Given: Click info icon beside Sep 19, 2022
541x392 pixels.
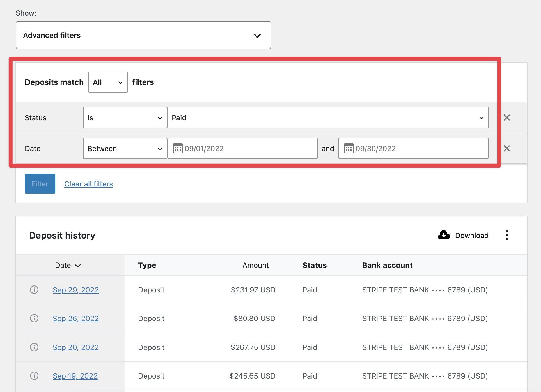Looking at the screenshot, I should coord(34,376).
